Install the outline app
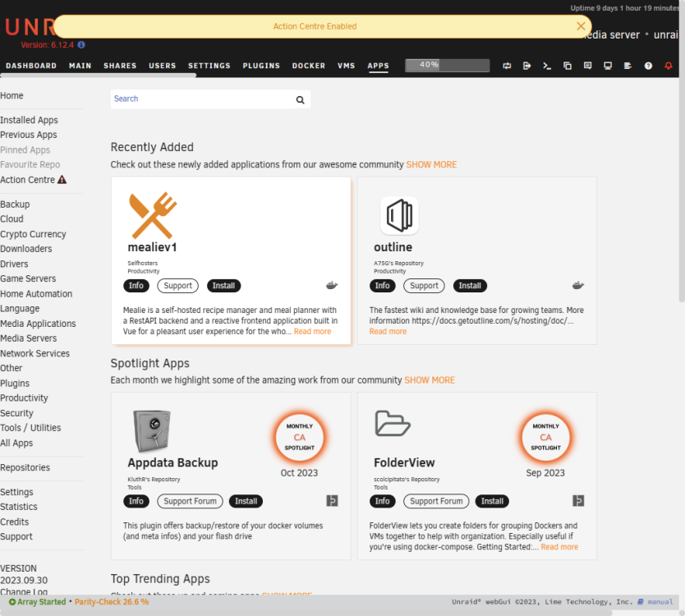The width and height of the screenshot is (685, 616). (470, 286)
